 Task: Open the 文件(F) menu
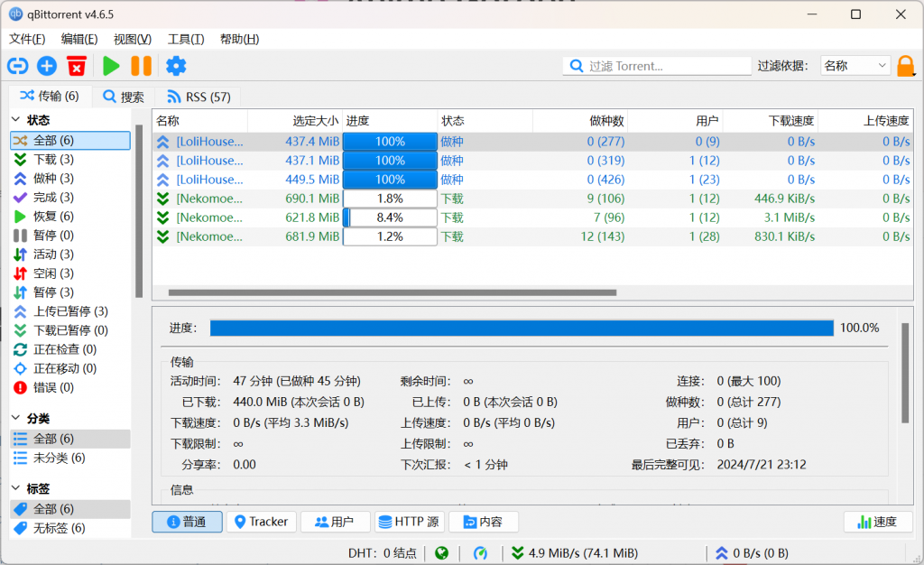coord(27,40)
